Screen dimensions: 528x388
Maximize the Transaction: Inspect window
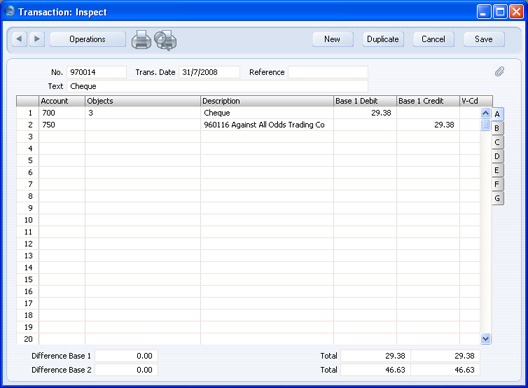[x=500, y=12]
